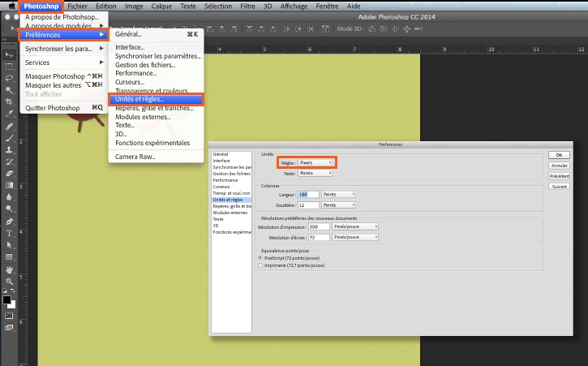The image size is (588, 366).
Task: Open the Règles units dropdown
Action: (x=315, y=162)
